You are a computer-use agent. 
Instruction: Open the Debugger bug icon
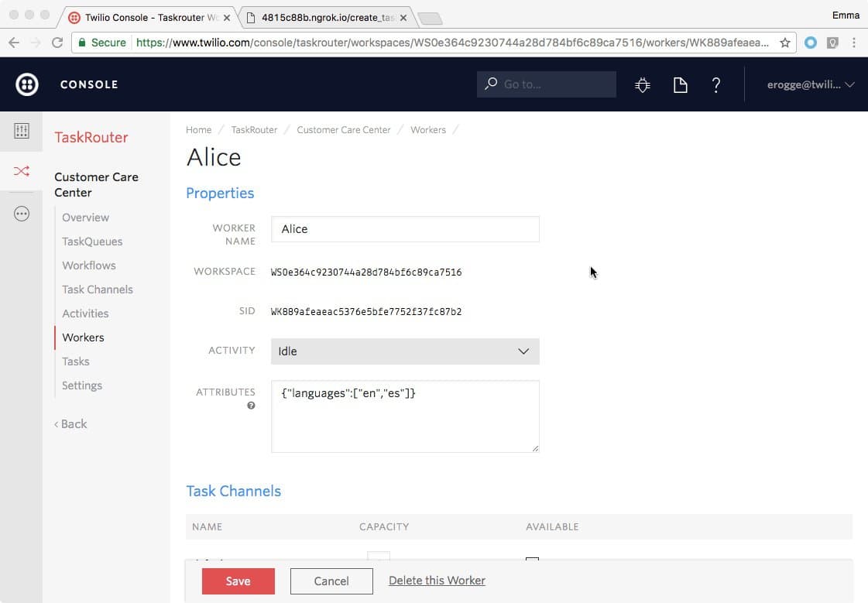642,84
